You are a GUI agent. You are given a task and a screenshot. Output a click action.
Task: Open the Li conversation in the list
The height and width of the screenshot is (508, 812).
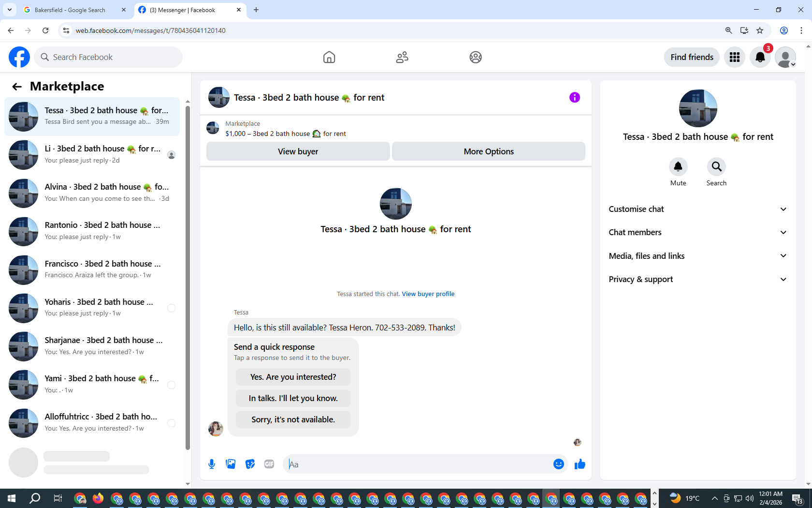(92, 155)
